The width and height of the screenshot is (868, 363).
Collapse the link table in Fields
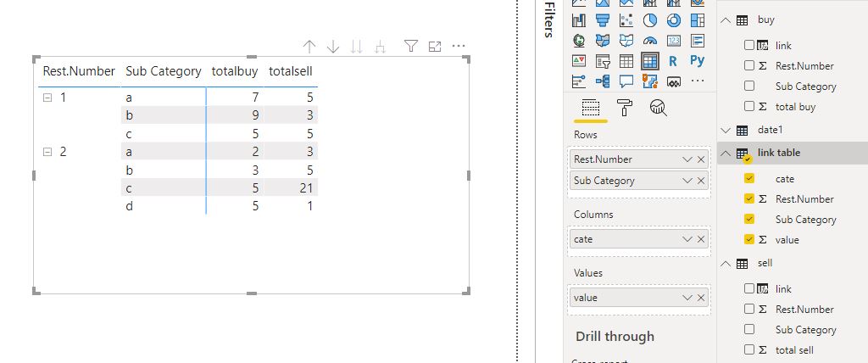pos(726,154)
